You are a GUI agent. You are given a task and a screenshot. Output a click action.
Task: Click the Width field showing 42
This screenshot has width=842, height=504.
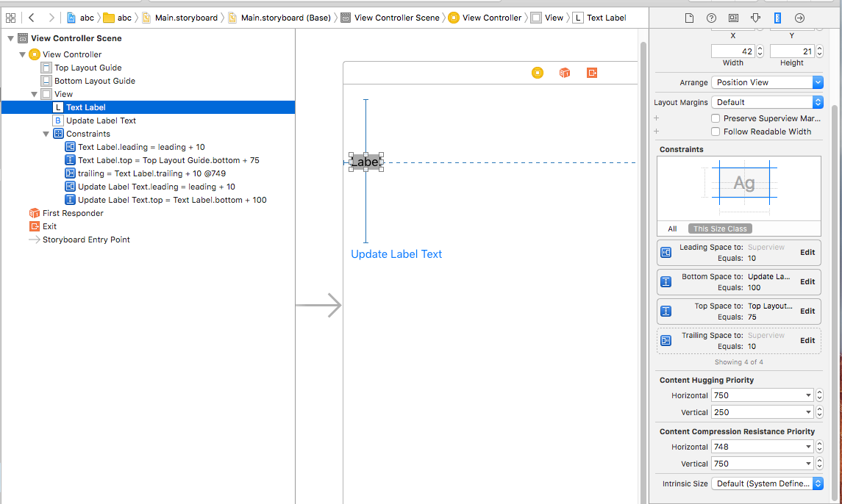(733, 51)
